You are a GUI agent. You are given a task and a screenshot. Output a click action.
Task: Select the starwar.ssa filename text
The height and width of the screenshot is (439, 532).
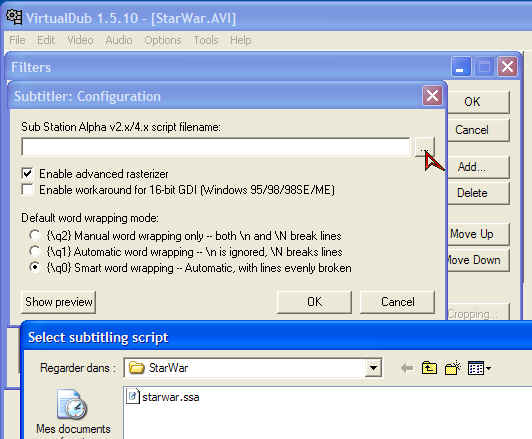click(171, 397)
